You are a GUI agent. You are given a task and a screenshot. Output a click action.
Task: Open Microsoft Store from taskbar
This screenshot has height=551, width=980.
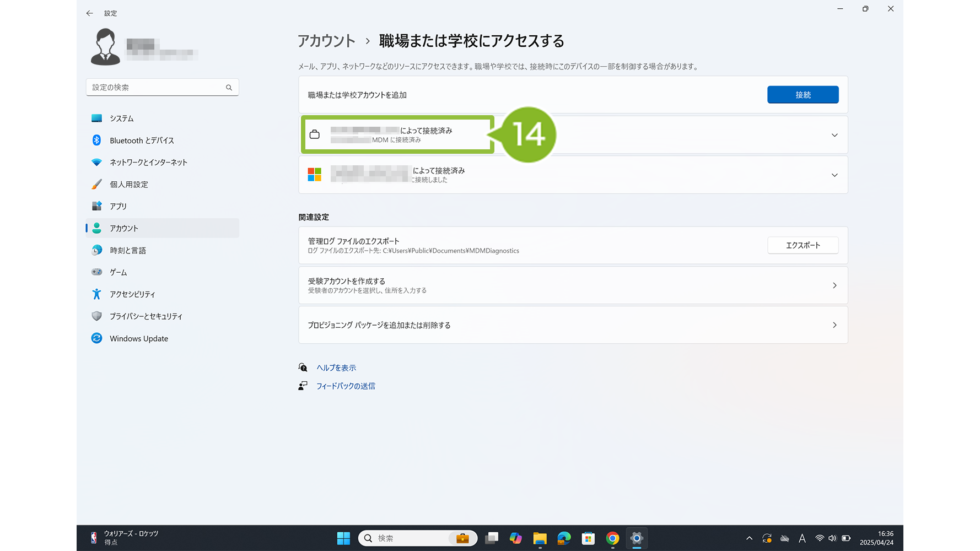[x=588, y=538]
